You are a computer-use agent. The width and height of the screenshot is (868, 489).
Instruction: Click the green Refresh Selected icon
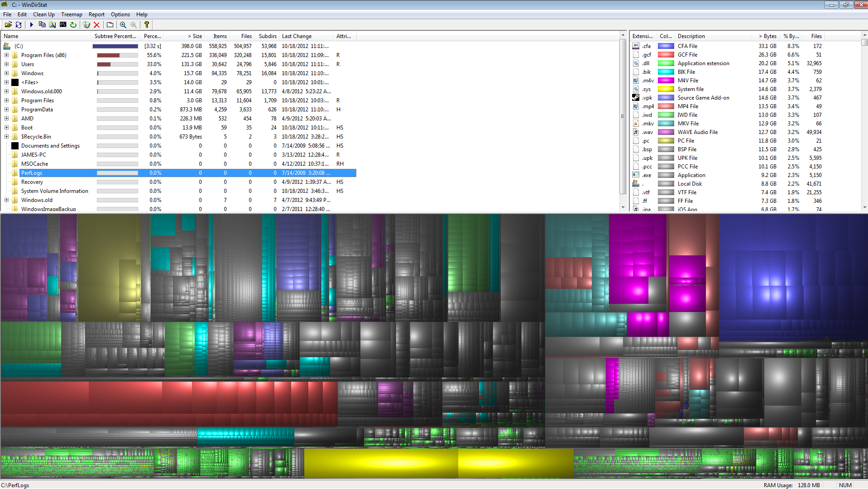(73, 25)
